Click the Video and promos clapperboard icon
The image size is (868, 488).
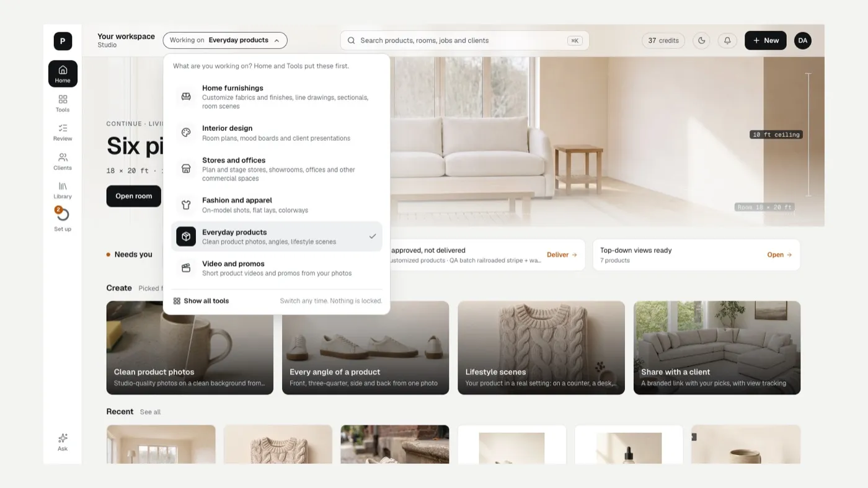[186, 268]
